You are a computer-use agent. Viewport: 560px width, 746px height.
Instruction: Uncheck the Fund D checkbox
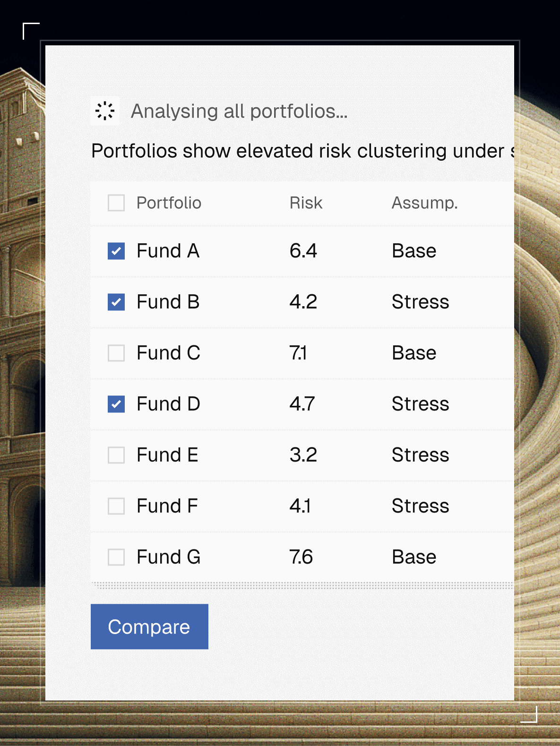(x=116, y=404)
